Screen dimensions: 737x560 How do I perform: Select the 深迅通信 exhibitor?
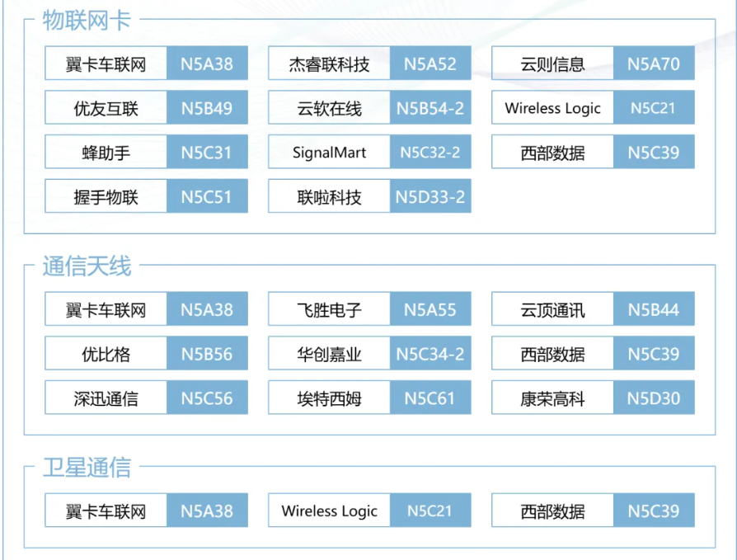point(106,398)
